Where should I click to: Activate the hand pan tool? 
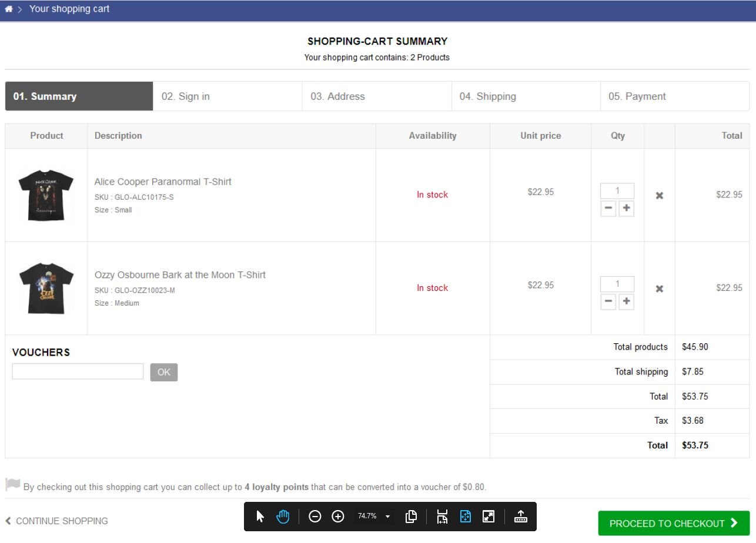283,517
